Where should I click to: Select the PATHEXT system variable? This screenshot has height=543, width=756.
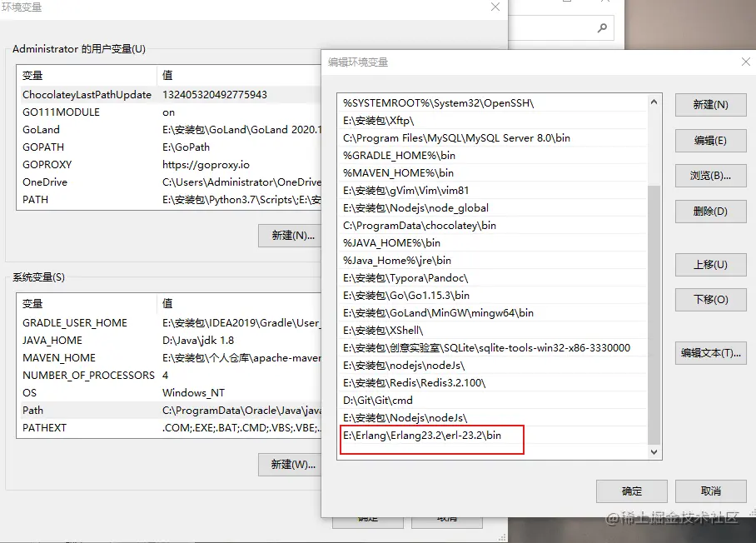click(x=169, y=428)
